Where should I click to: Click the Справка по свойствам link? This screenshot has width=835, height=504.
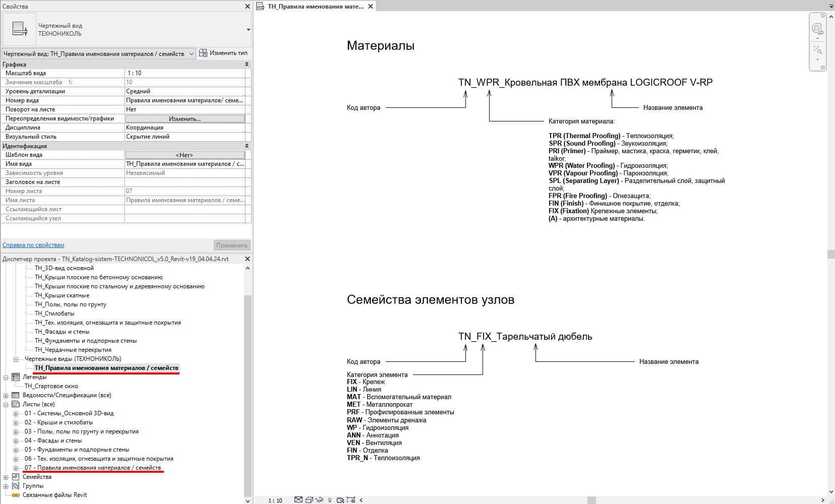click(33, 244)
